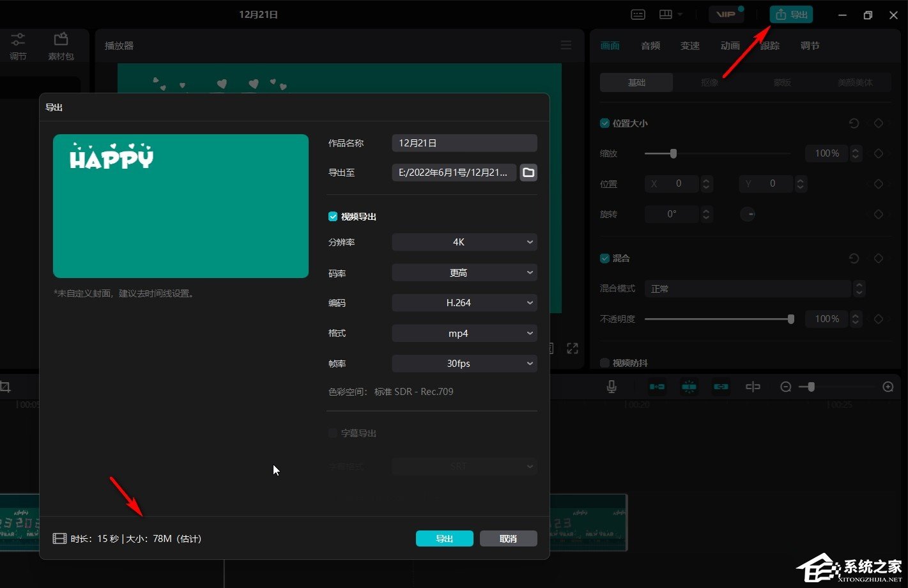Click the folder icon to browse export location

[528, 173]
